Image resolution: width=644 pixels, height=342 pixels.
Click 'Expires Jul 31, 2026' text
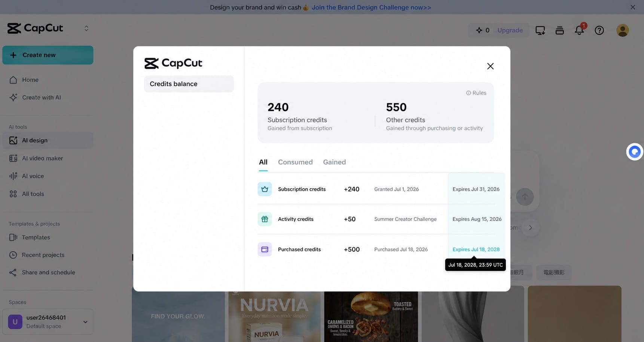476,189
